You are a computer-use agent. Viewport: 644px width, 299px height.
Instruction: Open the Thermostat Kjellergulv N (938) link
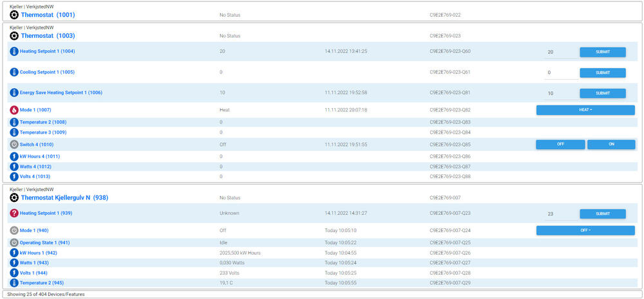tap(64, 198)
